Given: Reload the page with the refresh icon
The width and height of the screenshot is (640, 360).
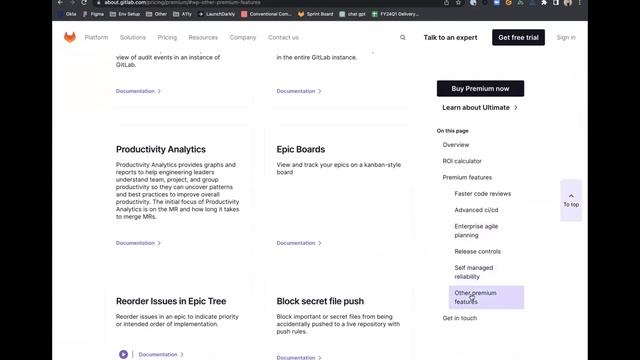Looking at the screenshot, I should point(84,2).
